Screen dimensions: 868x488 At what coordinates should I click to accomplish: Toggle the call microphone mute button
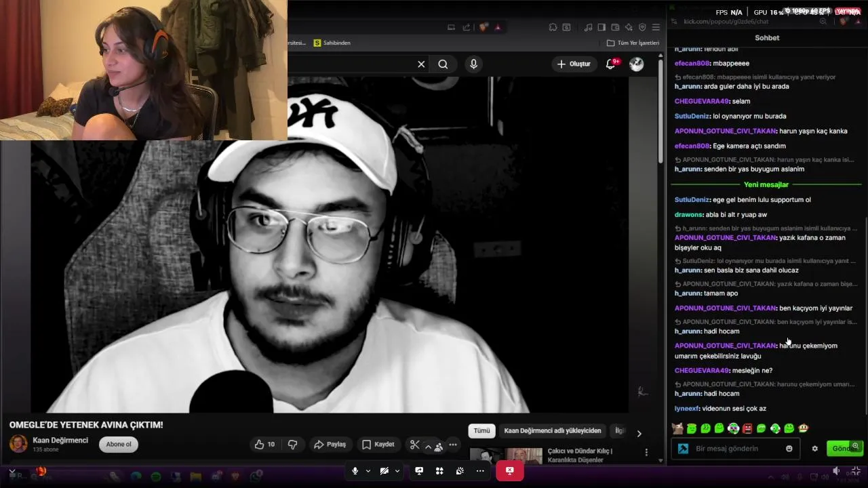click(x=355, y=470)
